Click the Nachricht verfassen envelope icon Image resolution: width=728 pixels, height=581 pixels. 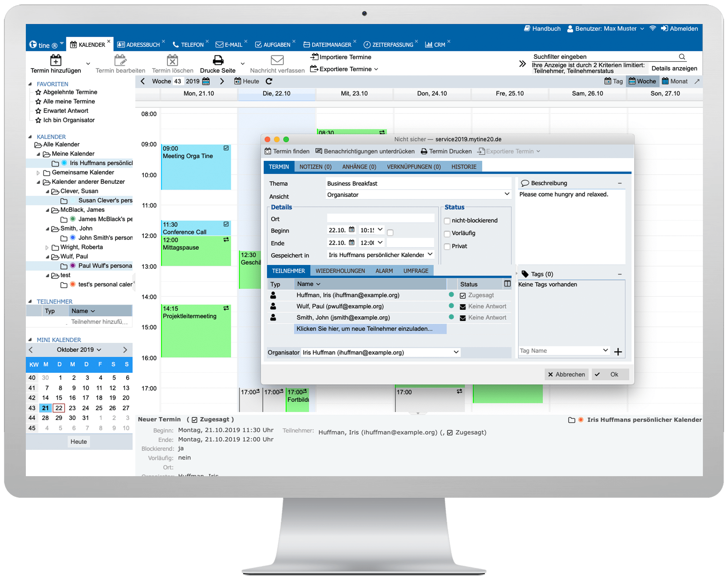(x=277, y=60)
